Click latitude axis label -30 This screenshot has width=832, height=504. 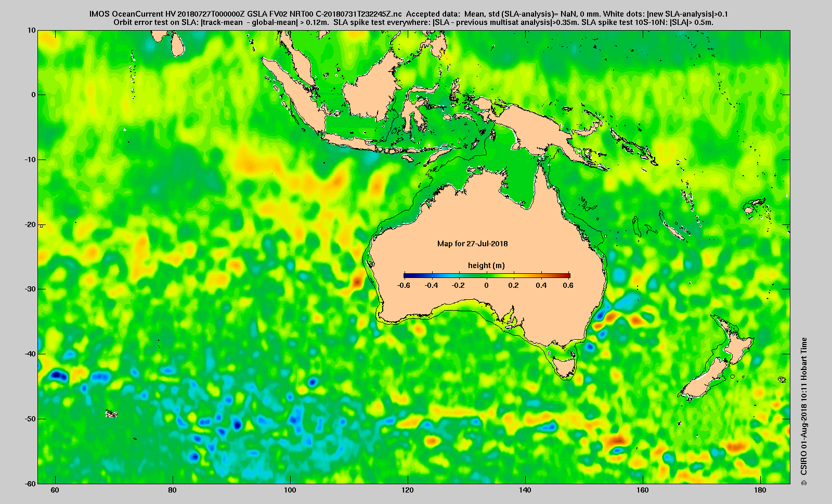point(30,289)
